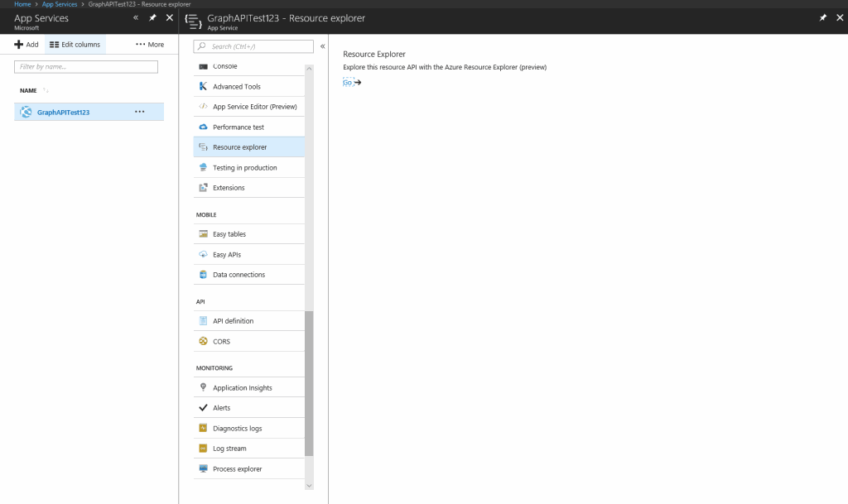
Task: Open the GraphAPITest123 app service link
Action: 63,113
